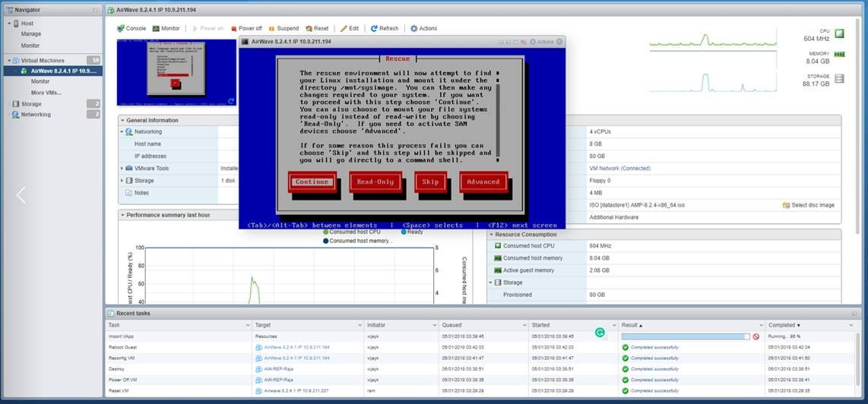Open Virtual Machines in Navigator
The image size is (868, 404).
pos(43,60)
